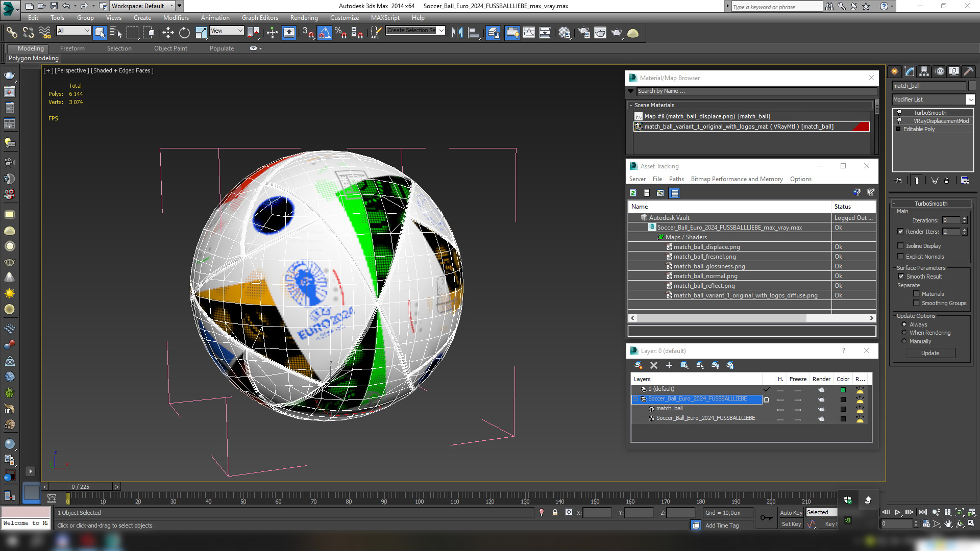Click Add Selected Objects plus icon in Layer window
The width and height of the screenshot is (980, 551).
[x=669, y=365]
